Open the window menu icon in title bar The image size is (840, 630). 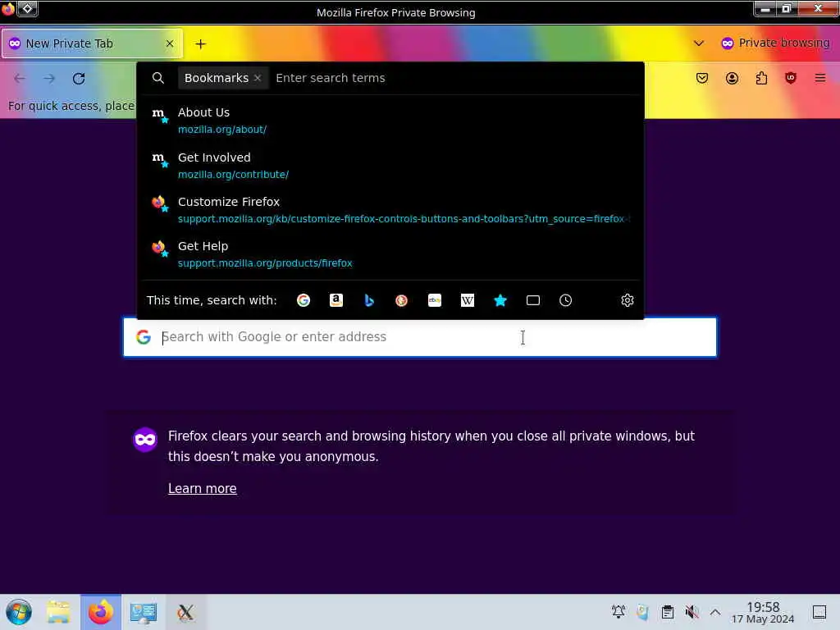point(8,8)
